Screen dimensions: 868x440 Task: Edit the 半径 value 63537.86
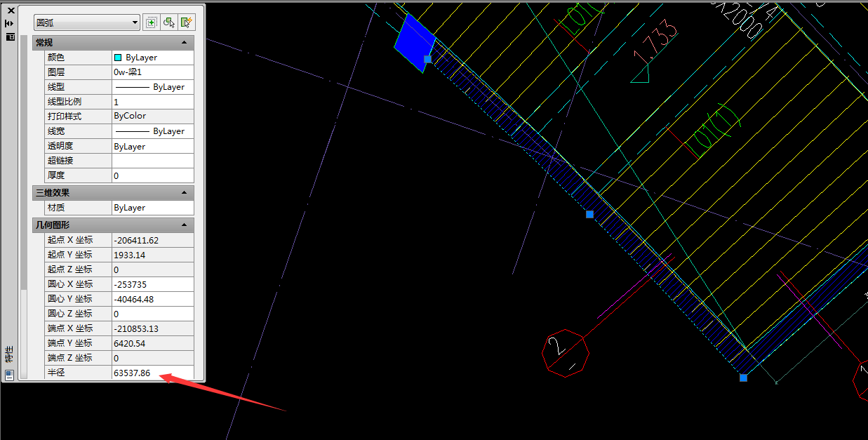(x=152, y=373)
